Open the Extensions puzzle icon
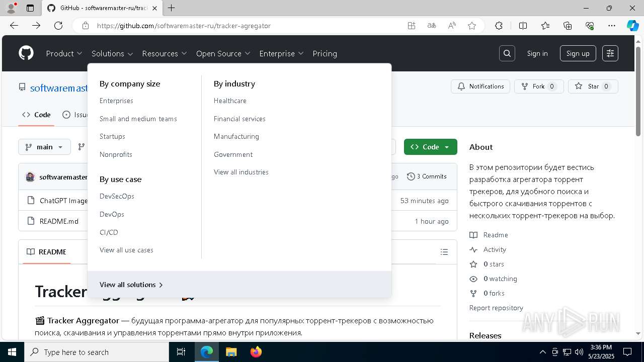The height and width of the screenshot is (362, 644). coord(499,26)
